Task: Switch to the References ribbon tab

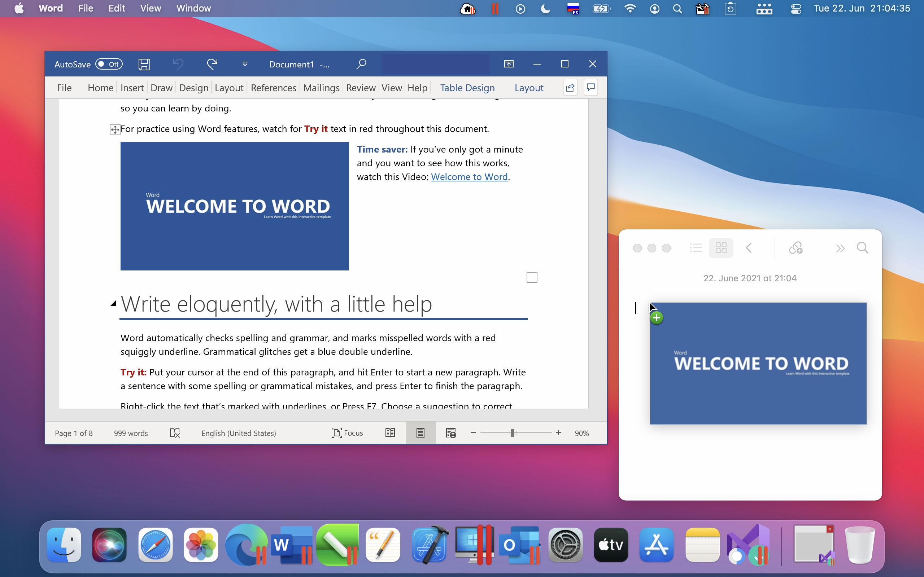Action: pyautogui.click(x=273, y=87)
